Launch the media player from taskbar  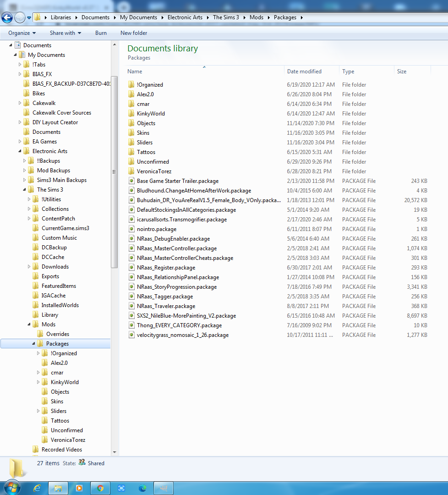(x=79, y=489)
